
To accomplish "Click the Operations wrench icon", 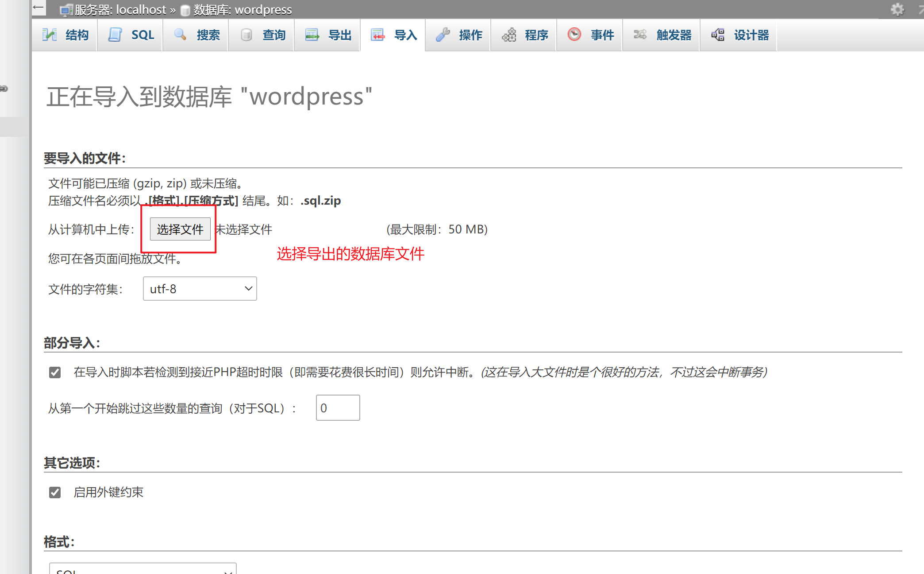I will coord(443,35).
